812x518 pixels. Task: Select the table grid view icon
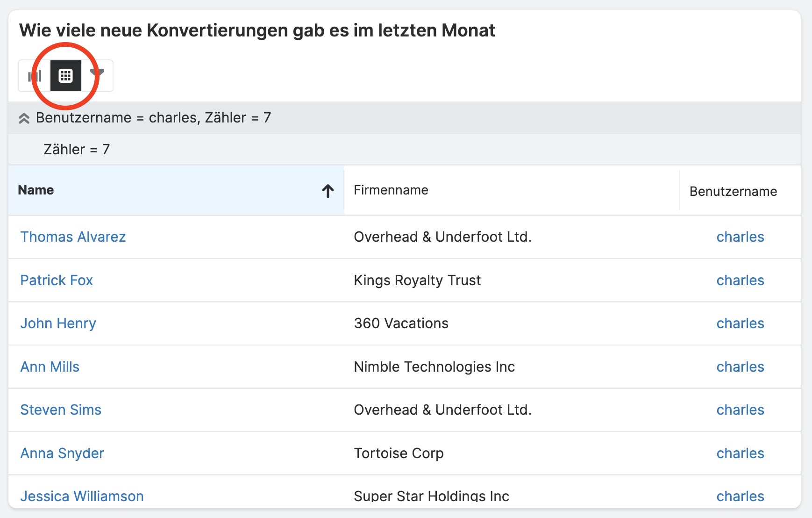tap(66, 76)
